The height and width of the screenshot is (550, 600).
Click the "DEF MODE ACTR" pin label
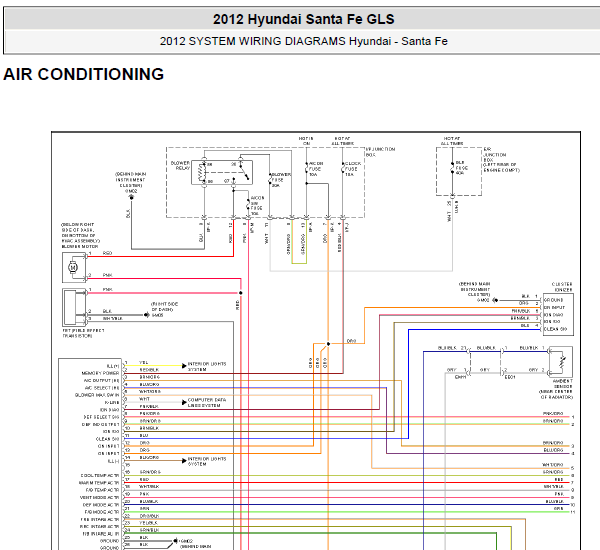click(101, 505)
